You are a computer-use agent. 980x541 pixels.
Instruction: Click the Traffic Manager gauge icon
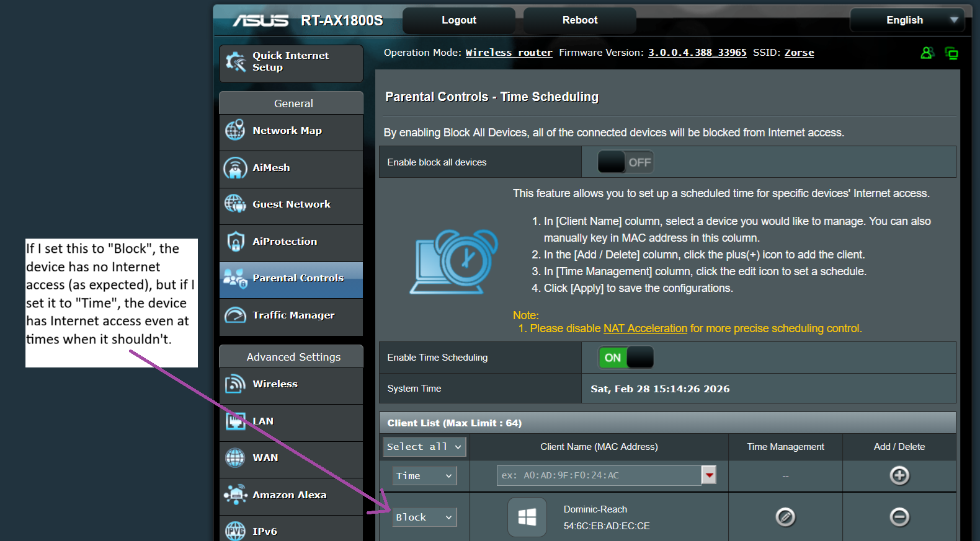click(235, 315)
